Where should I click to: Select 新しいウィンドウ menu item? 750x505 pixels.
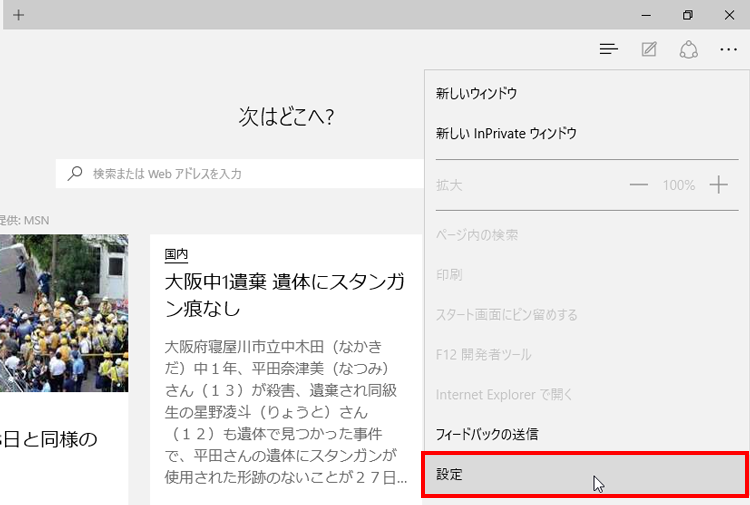pyautogui.click(x=476, y=93)
